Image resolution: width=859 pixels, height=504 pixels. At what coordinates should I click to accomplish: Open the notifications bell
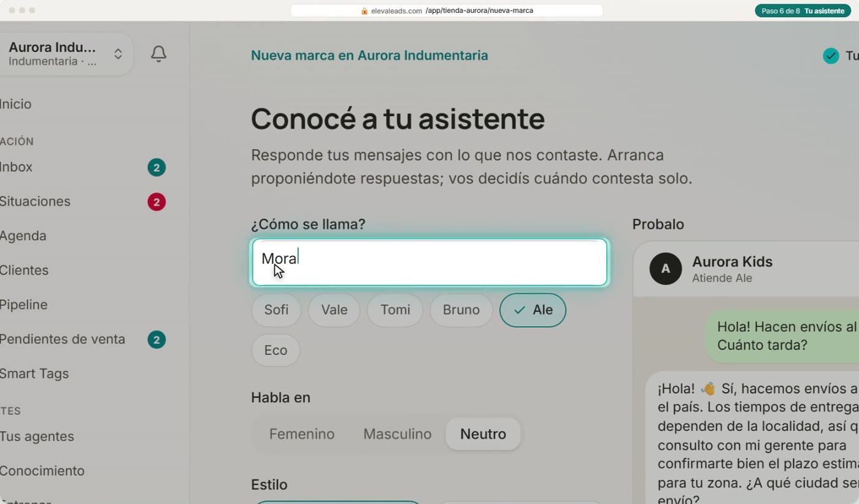click(158, 54)
